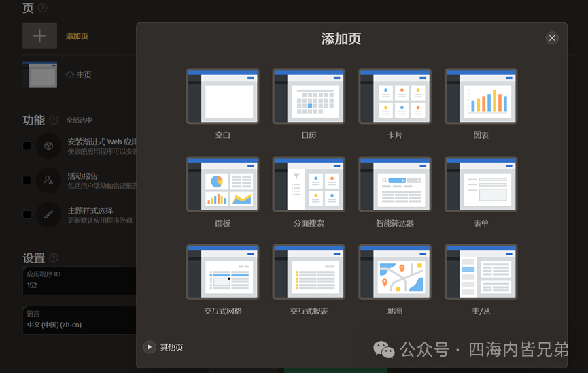Image resolution: width=588 pixels, height=373 pixels.
Task: Pick the 表单 form page type
Action: pyautogui.click(x=481, y=184)
